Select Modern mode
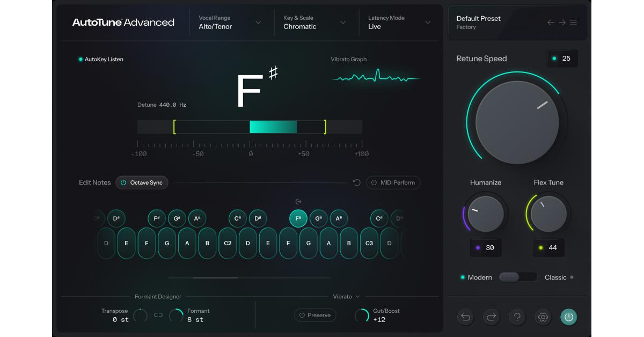Viewport: 644px width, 337px height. coord(477,277)
